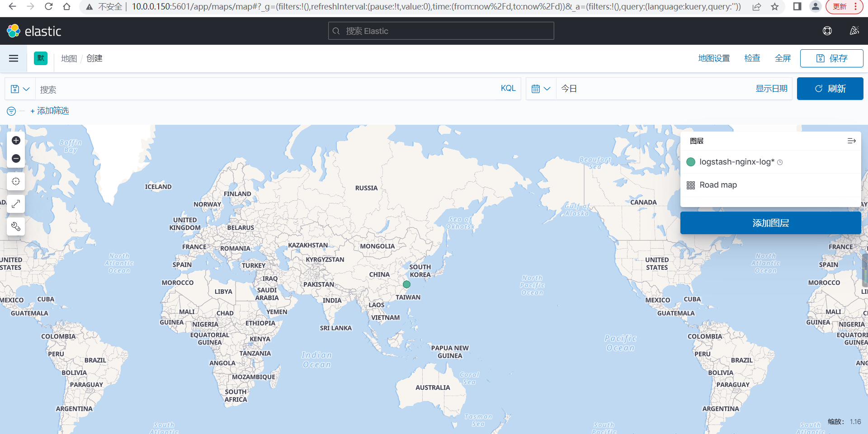Go back in browser history
The image size is (868, 434).
[13, 6]
